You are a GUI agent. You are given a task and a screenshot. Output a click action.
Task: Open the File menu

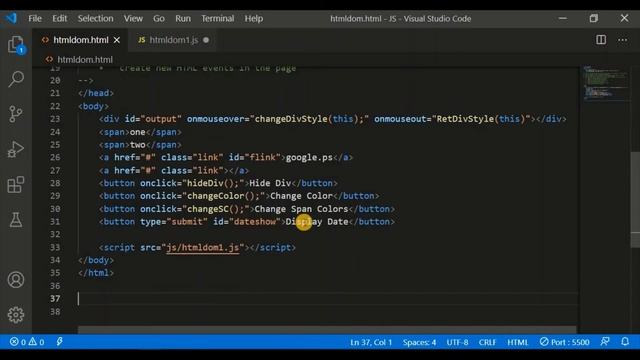click(x=35, y=18)
